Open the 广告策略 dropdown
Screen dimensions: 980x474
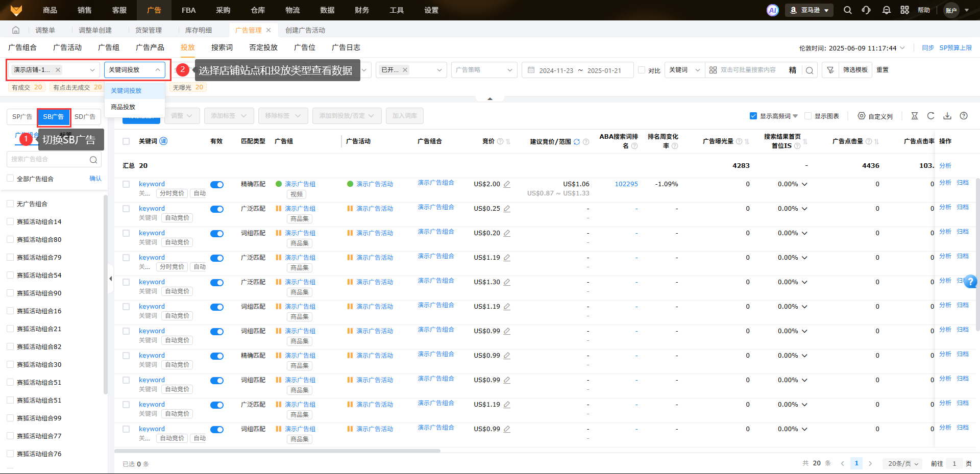[x=484, y=70]
